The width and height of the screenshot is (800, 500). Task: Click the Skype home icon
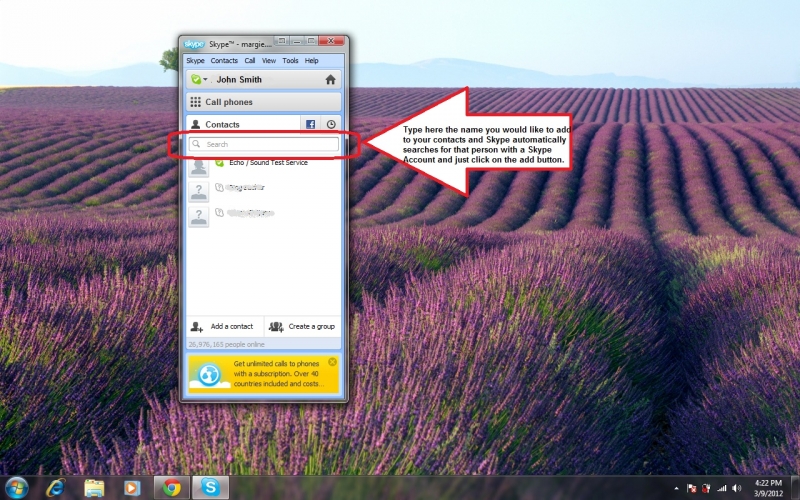[x=330, y=80]
